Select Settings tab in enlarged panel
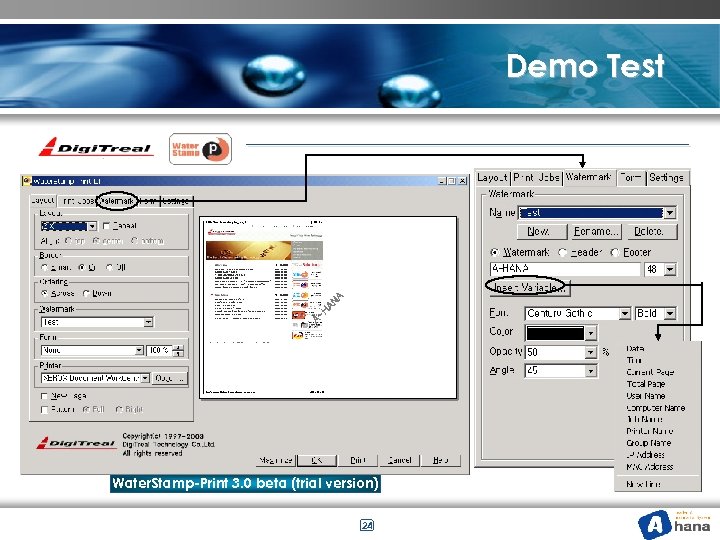The width and height of the screenshot is (720, 540). tap(667, 177)
